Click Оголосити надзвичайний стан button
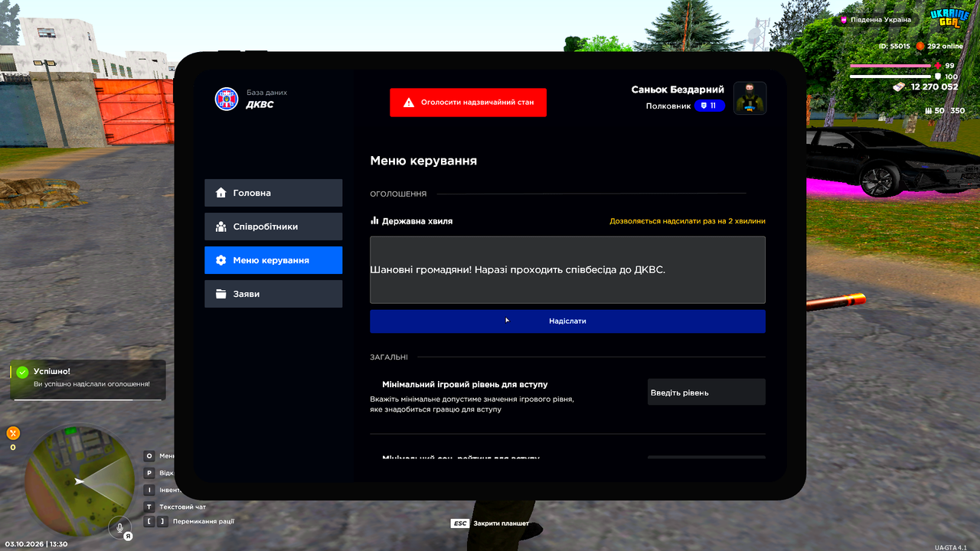 click(x=468, y=102)
